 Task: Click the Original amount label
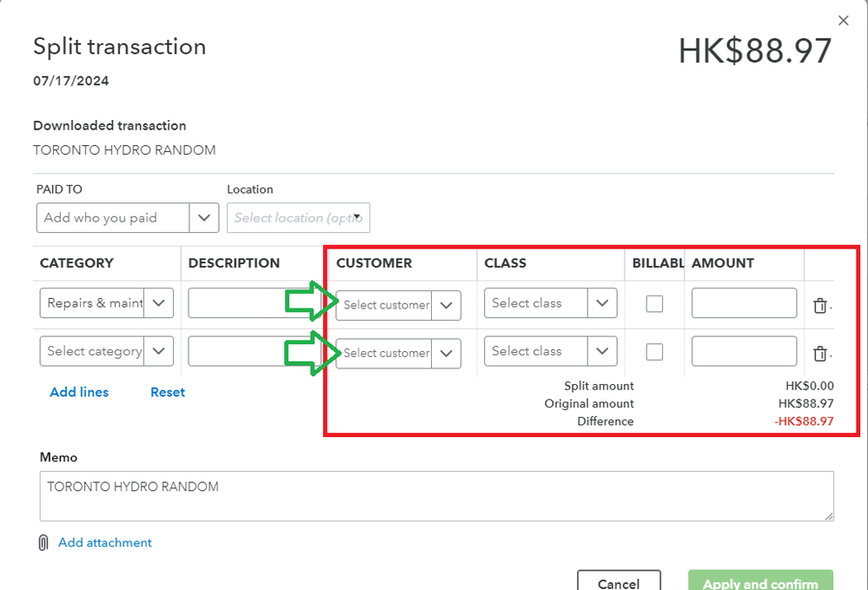click(x=589, y=403)
